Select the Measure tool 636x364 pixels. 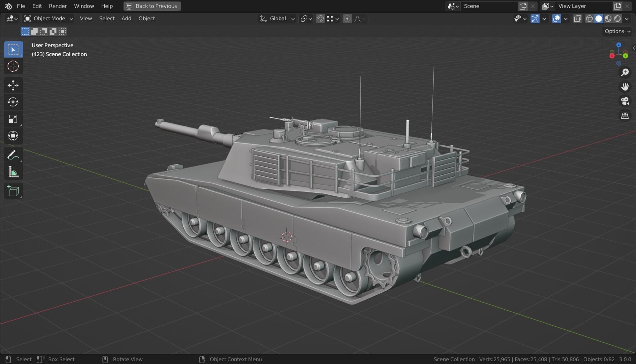(x=13, y=172)
